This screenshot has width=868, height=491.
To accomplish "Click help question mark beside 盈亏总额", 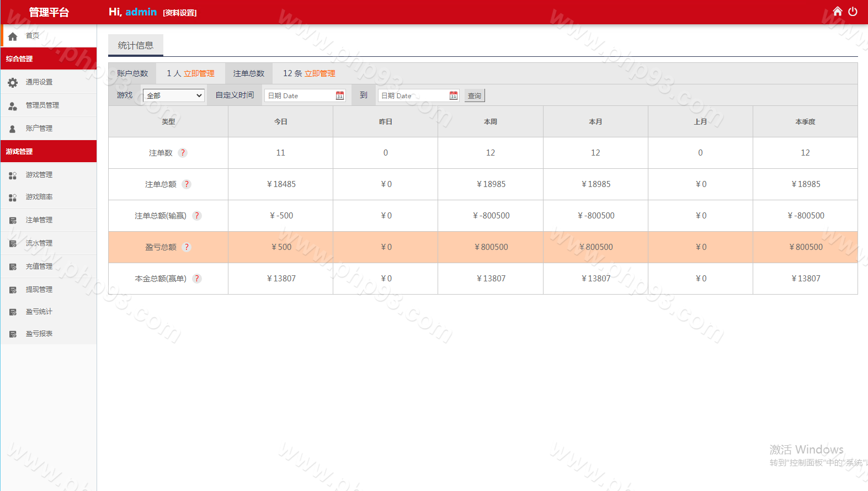I will click(x=187, y=247).
